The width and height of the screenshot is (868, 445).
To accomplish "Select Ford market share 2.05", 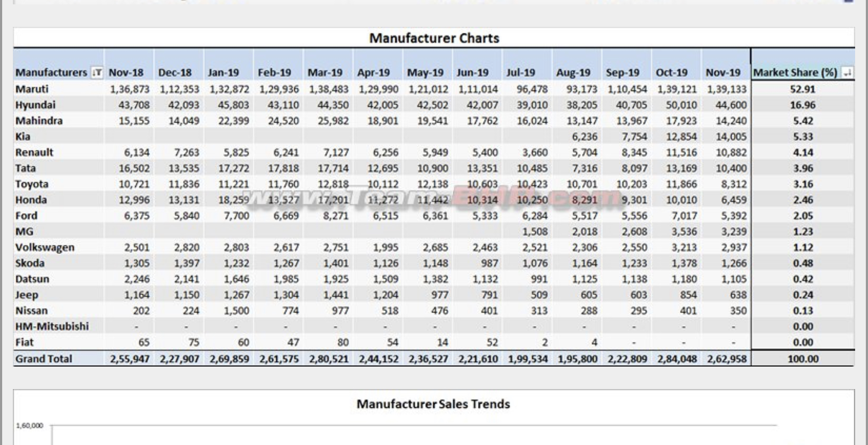I will (803, 216).
